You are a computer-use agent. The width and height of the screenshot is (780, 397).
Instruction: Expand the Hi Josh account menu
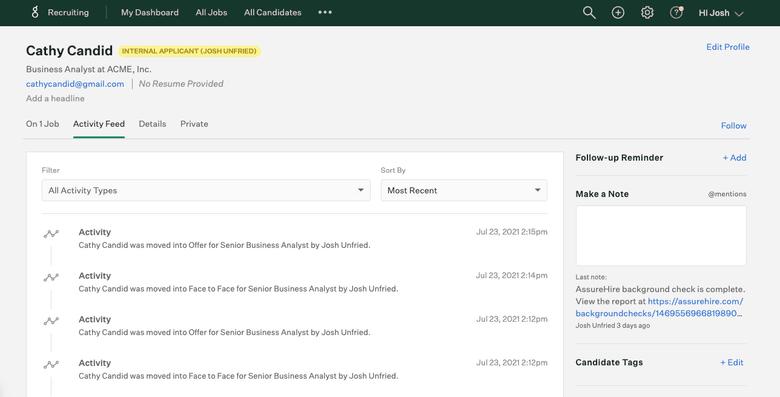[721, 13]
